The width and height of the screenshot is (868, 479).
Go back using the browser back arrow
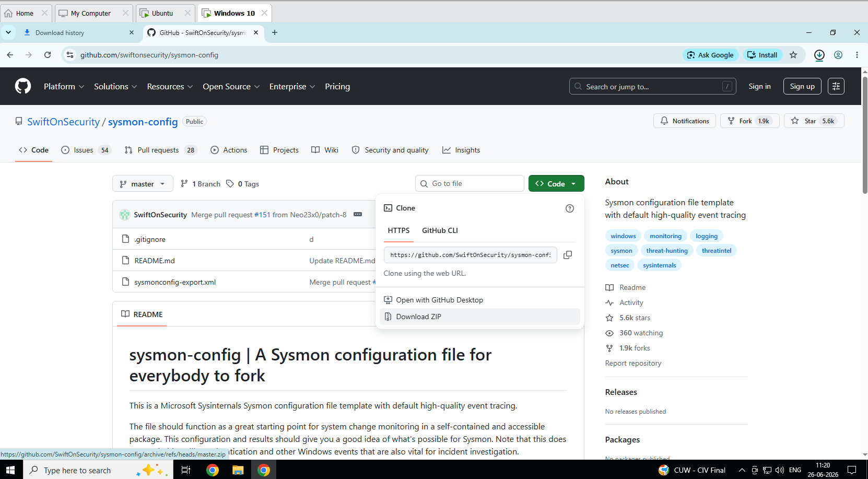coord(10,55)
